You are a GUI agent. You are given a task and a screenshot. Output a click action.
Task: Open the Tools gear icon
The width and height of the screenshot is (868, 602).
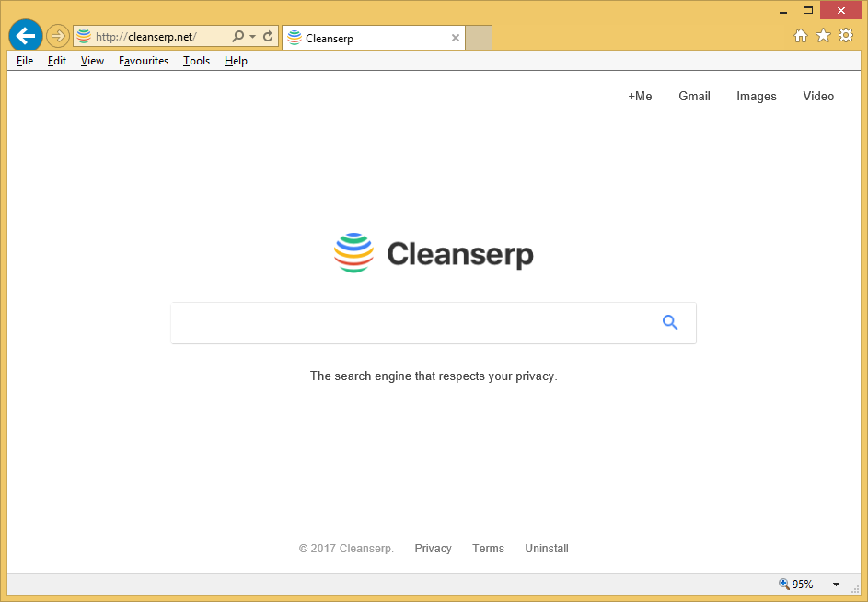[846, 36]
